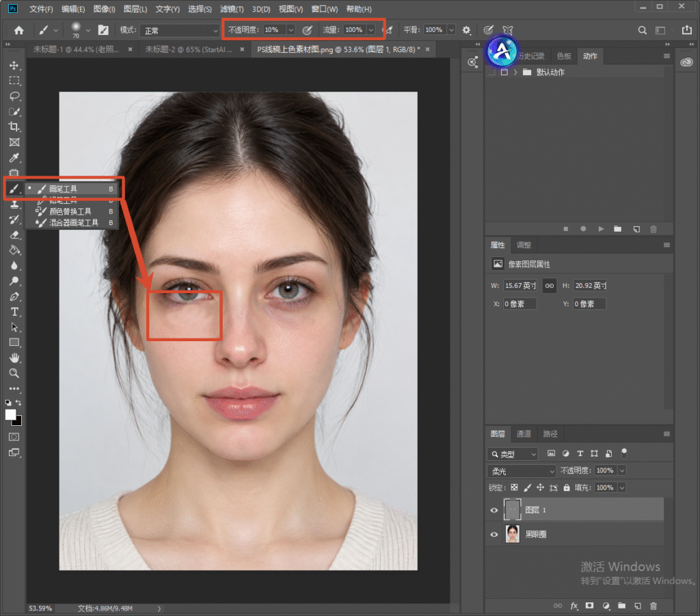This screenshot has width=700, height=616.
Task: Select the Frame tool
Action: (14, 142)
